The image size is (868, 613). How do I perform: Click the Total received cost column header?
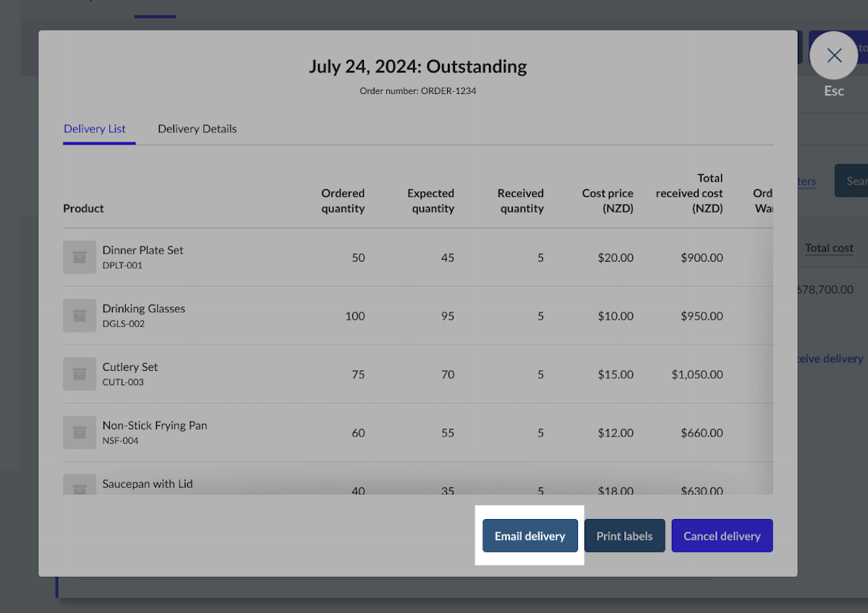click(x=689, y=193)
